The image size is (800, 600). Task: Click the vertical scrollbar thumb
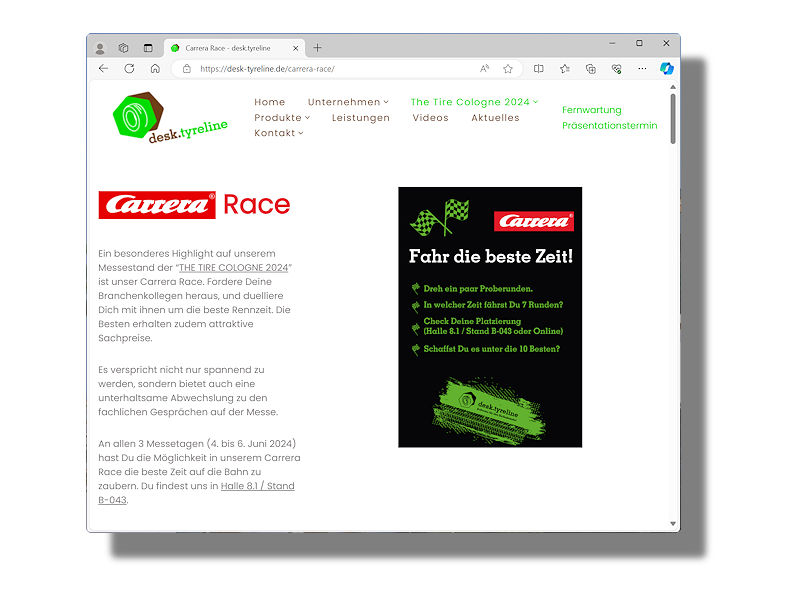[x=673, y=118]
